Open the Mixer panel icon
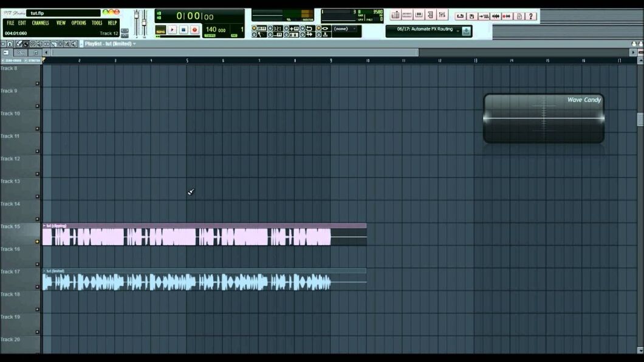Screen dimensions: 644x362 pos(442,15)
